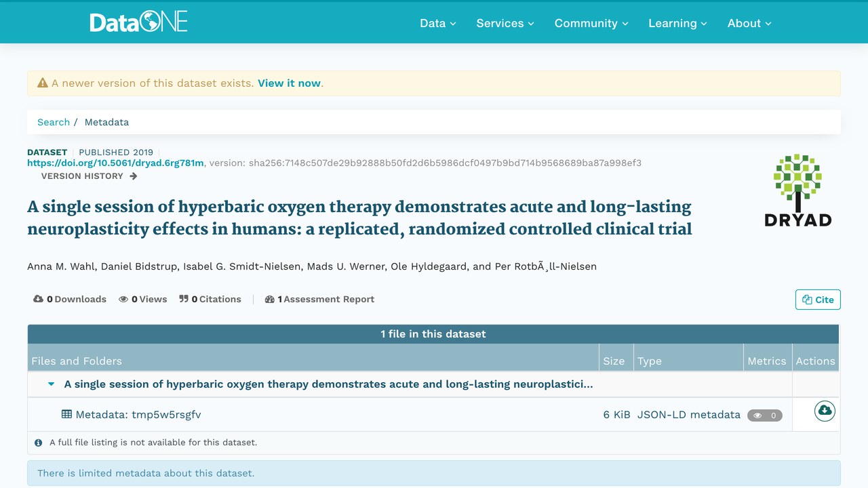
Task: Open the About menu
Action: click(x=749, y=23)
